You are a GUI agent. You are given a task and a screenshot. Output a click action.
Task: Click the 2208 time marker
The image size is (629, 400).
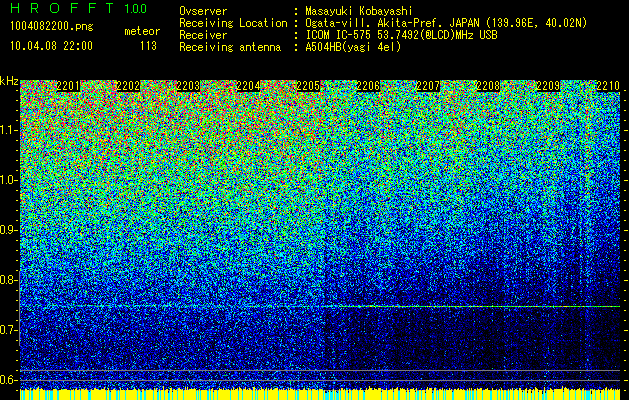click(x=488, y=85)
